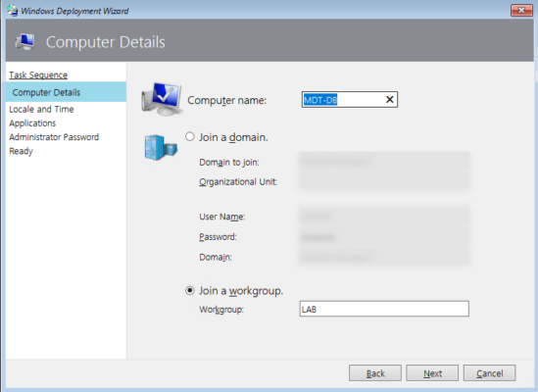The height and width of the screenshot is (392, 538).
Task: Click the 'Domain:' label
Action: click(216, 257)
